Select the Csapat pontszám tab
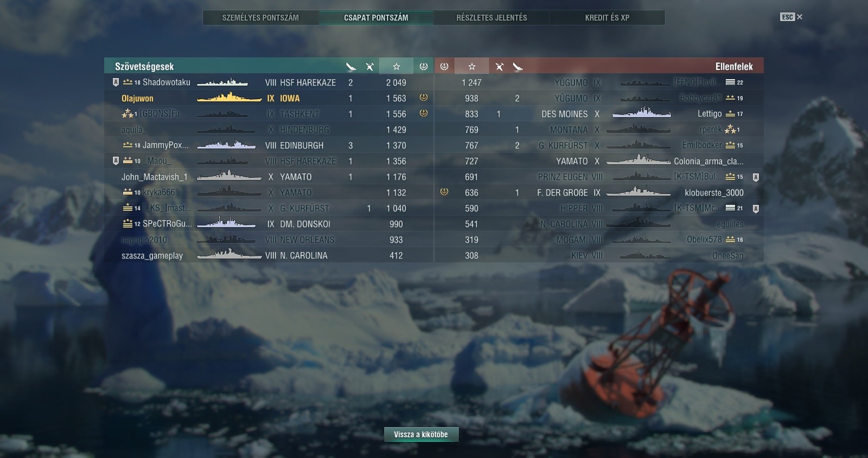Screen dimensions: 868x458 point(376,17)
